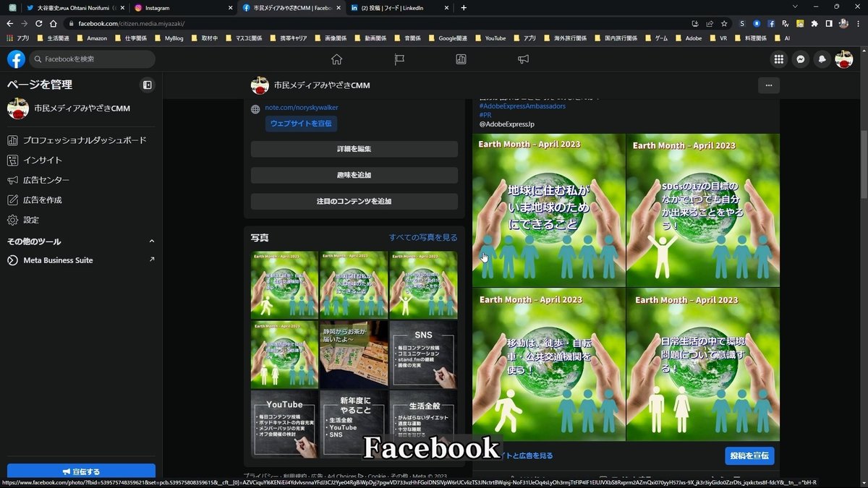The image size is (868, 488).
Task: Open the 静岡からお茶が届いたよ photo thumbnail
Action: pyautogui.click(x=354, y=355)
